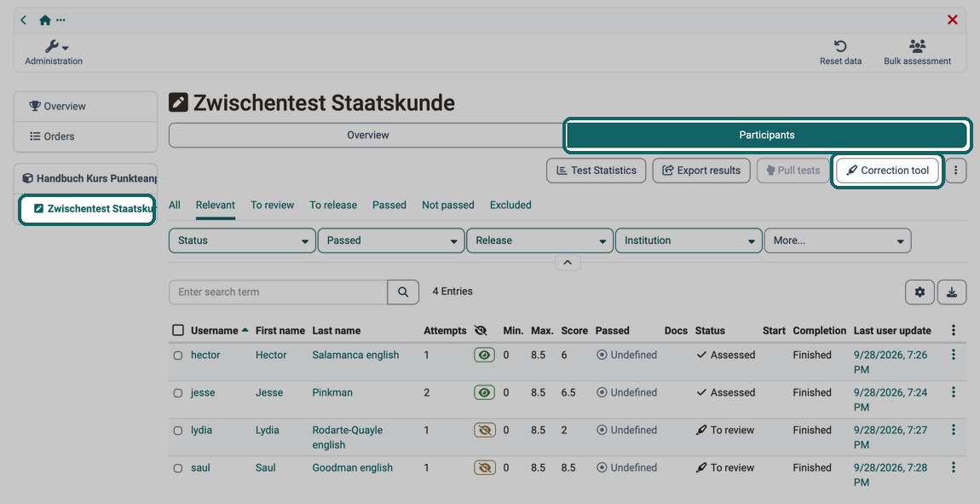Click the magnifier search button

pos(403,292)
